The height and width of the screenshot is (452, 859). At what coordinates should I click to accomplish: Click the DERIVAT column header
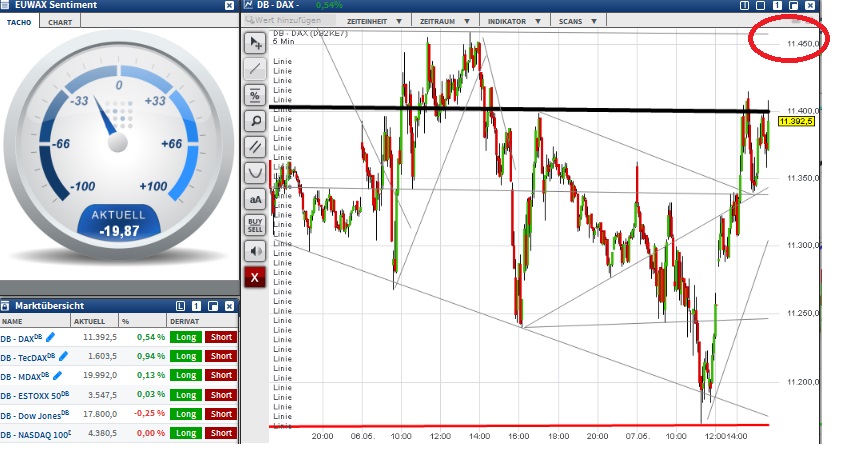[202, 321]
